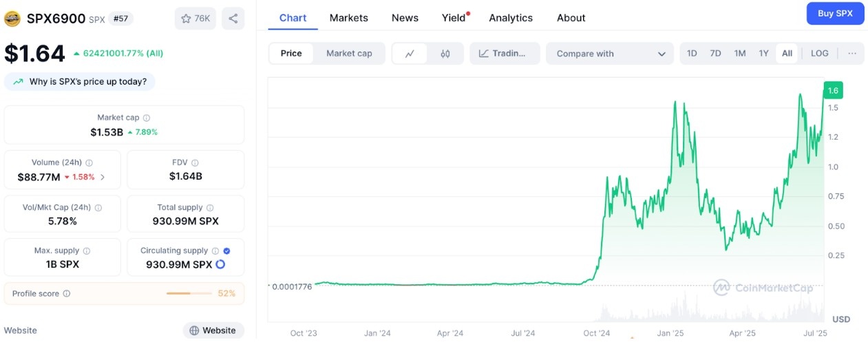Click the trend arrow icon in price explanation
This screenshot has width=868, height=349.
18,82
